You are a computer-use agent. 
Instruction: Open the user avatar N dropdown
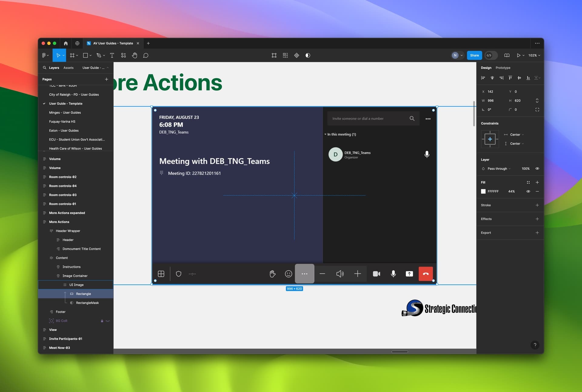(457, 55)
